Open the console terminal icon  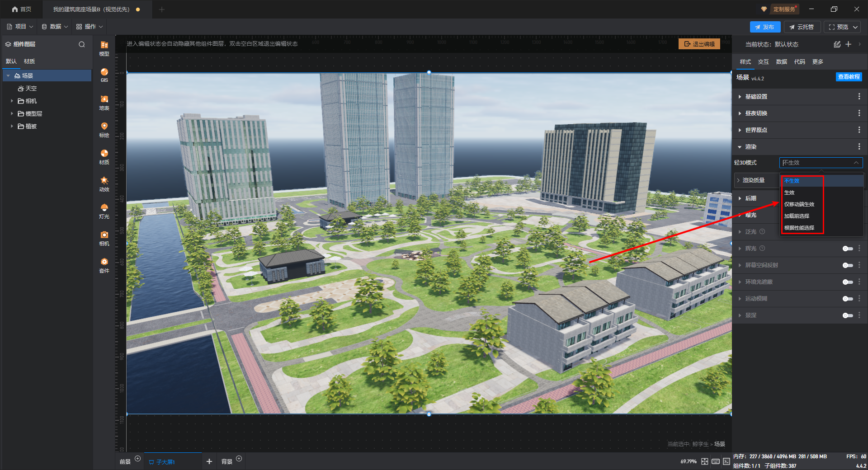pos(726,461)
